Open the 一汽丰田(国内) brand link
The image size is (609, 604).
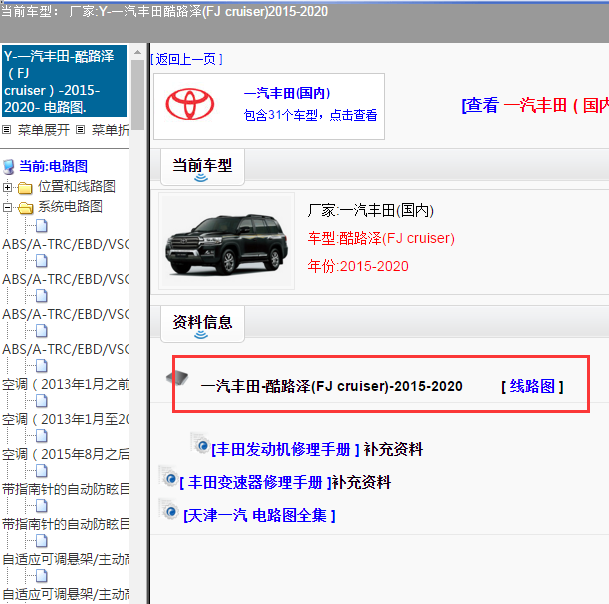(x=287, y=93)
